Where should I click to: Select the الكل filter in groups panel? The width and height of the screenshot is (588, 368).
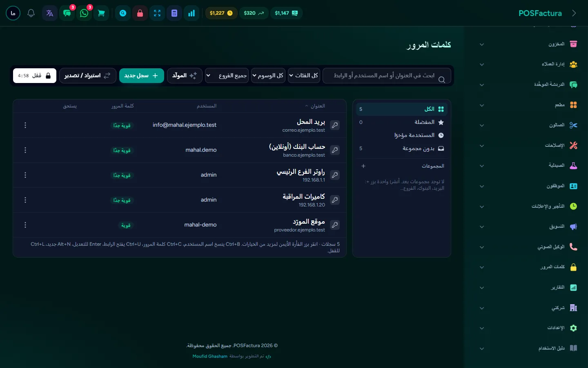point(402,109)
